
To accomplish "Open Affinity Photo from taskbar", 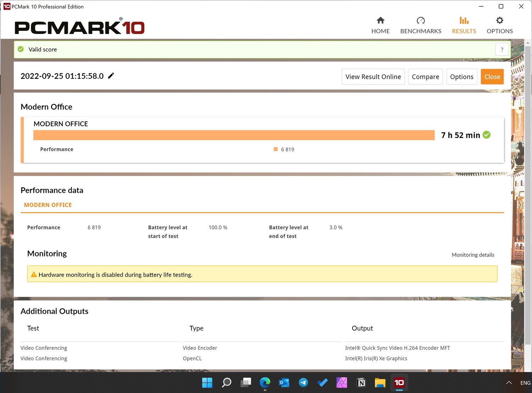I will (x=342, y=383).
